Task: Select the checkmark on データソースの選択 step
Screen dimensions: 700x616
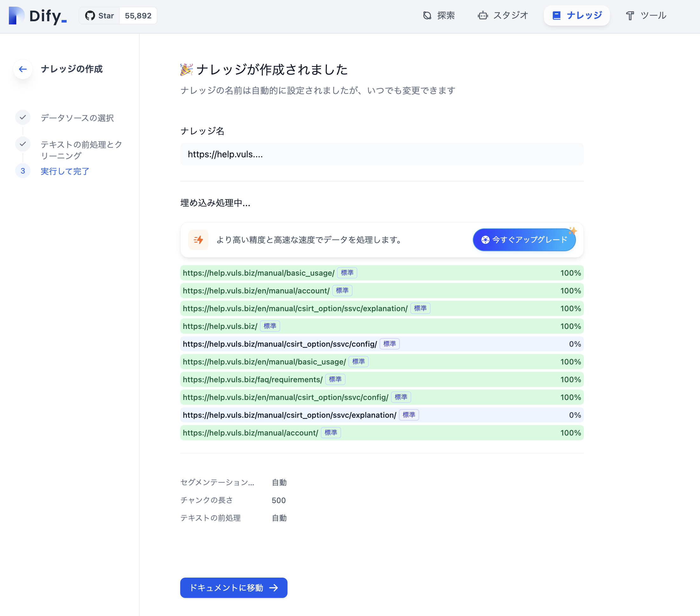Action: [23, 118]
